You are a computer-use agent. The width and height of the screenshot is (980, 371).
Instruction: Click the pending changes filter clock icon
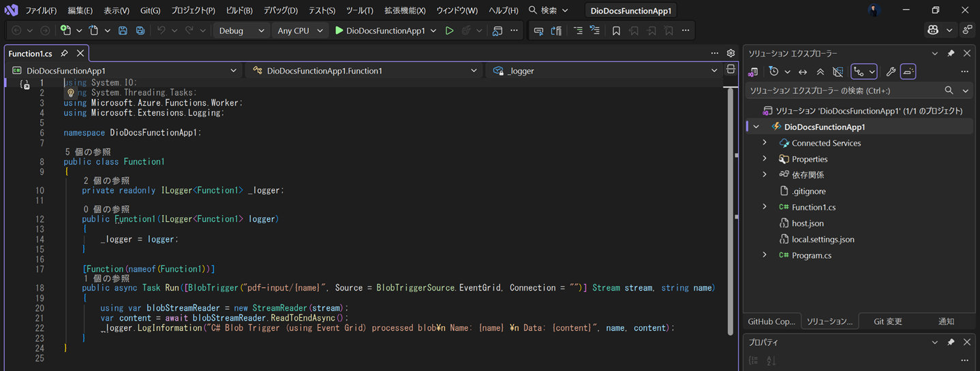(x=774, y=71)
